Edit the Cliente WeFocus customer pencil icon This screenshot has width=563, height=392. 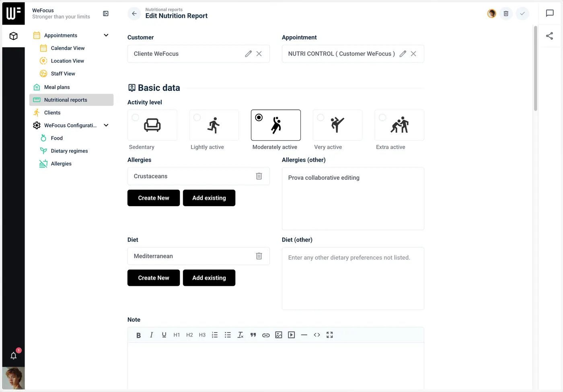[249, 54]
